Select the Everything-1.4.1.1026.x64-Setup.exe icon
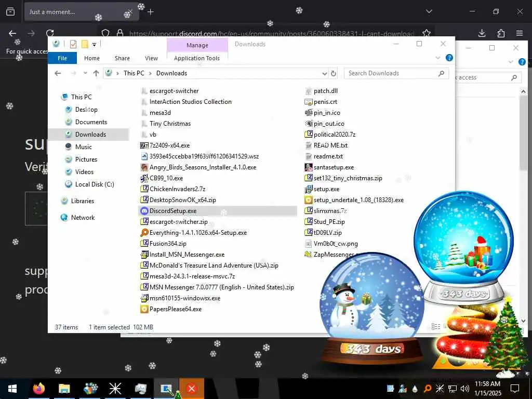The height and width of the screenshot is (399, 532). (144, 232)
